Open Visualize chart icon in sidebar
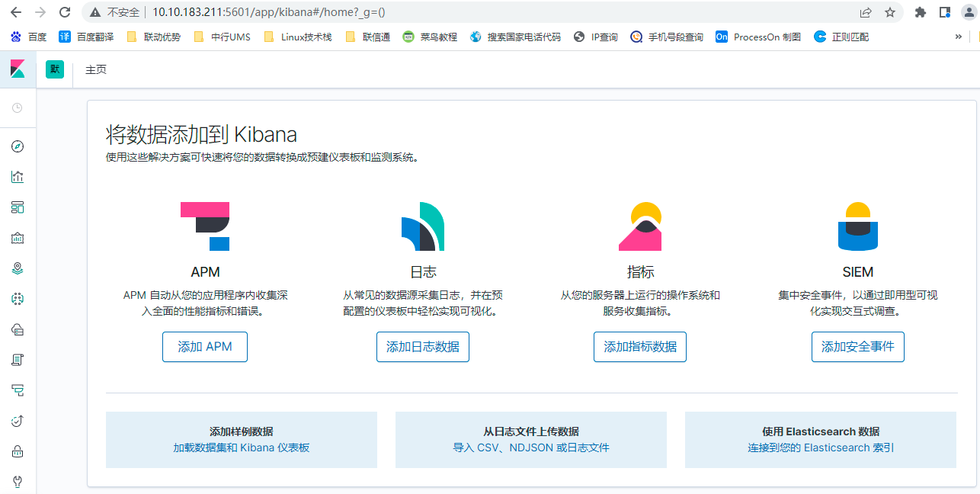Viewport: 980px width, 494px height. 18,177
